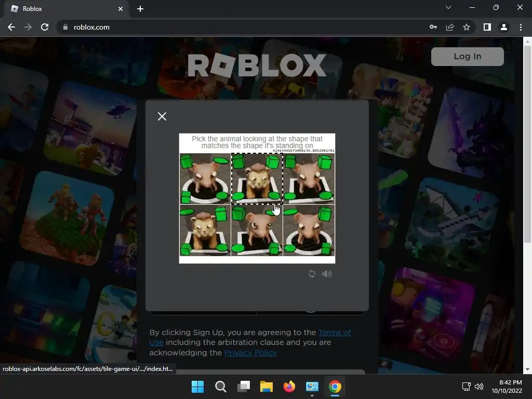Click the ROBLOX logo
The height and width of the screenshot is (399, 532).
click(257, 65)
